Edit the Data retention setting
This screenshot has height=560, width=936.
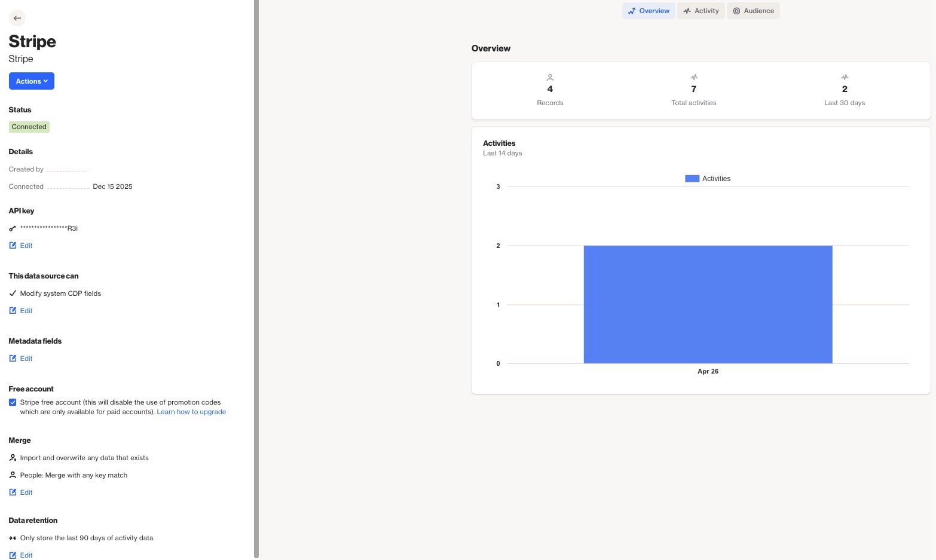click(21, 555)
